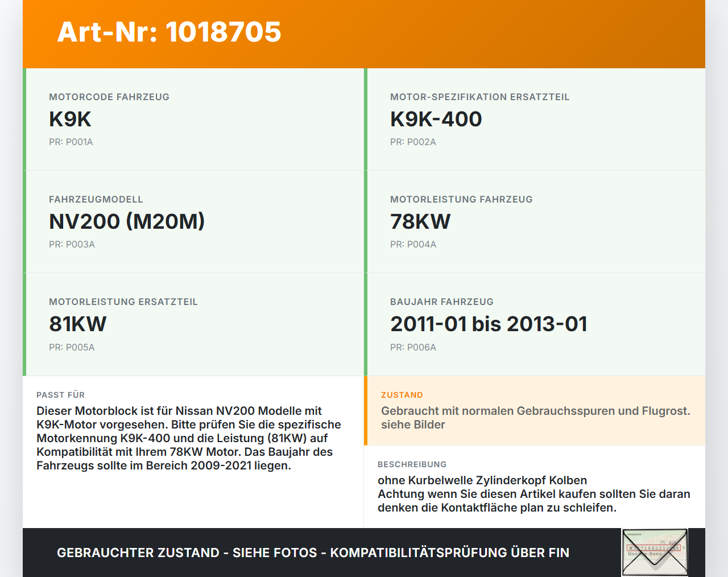Select the K9K-400 motor specification card
This screenshot has width=728, height=577.
click(535, 119)
